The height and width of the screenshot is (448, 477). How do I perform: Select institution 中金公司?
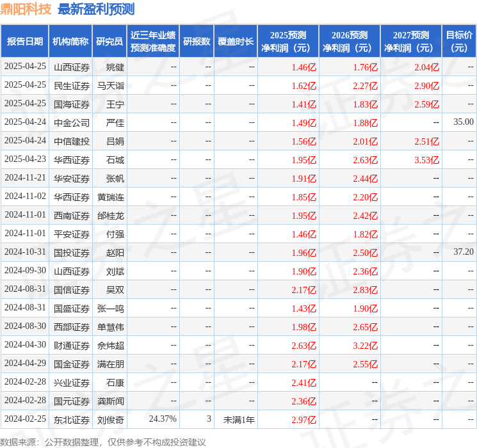(72, 123)
